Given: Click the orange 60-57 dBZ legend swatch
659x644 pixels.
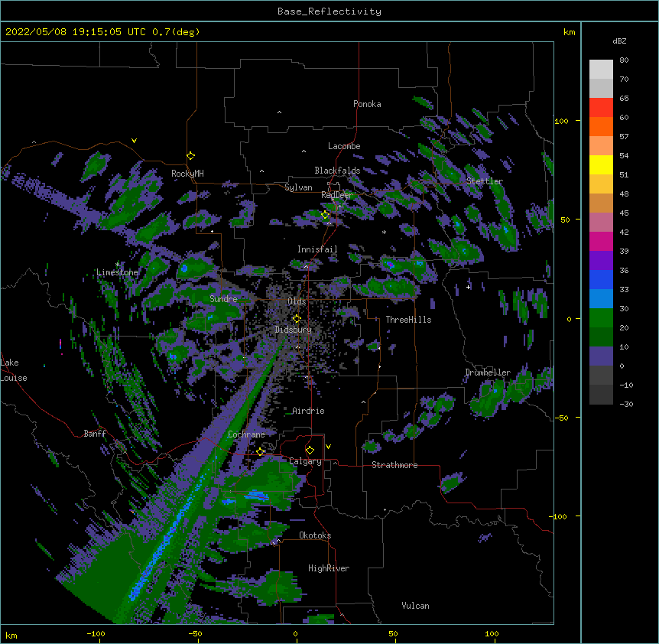Looking at the screenshot, I should point(601,127).
